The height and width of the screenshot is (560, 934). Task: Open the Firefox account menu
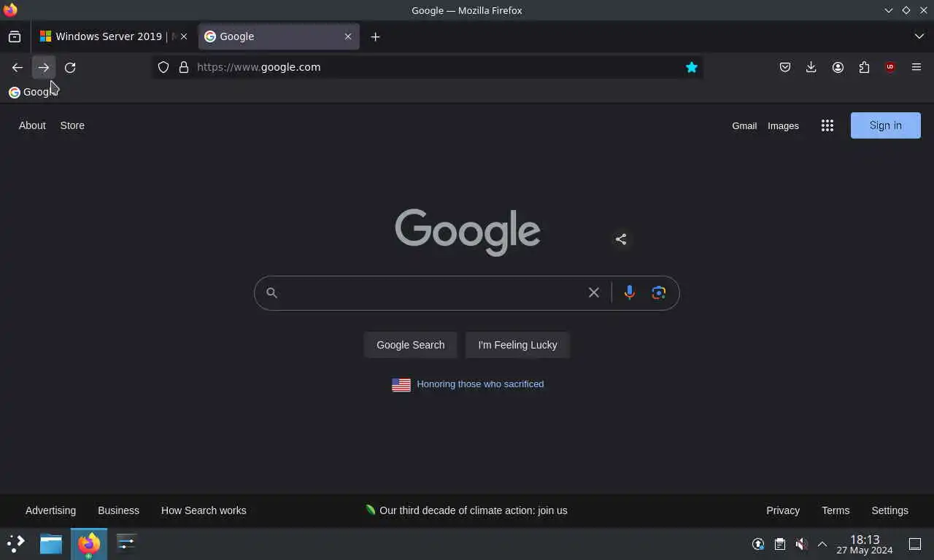(838, 67)
